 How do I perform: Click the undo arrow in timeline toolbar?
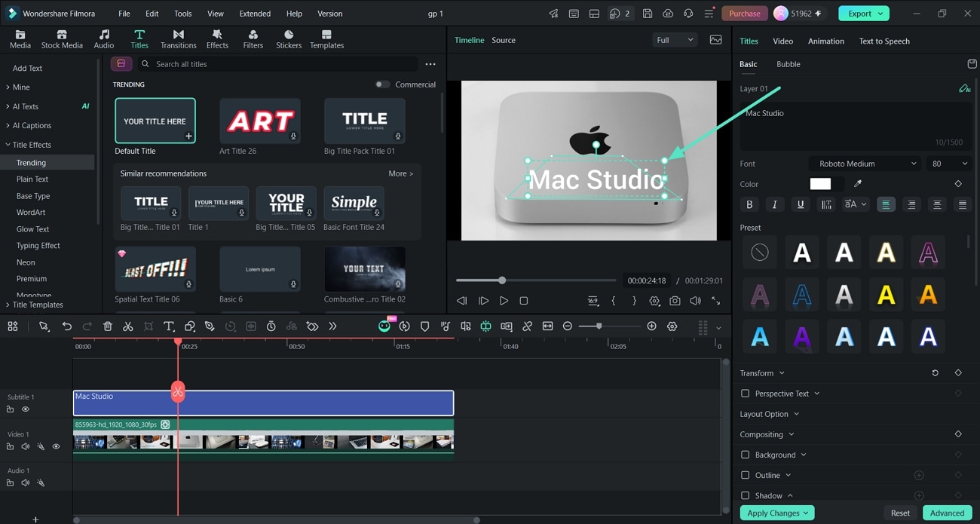(67, 326)
